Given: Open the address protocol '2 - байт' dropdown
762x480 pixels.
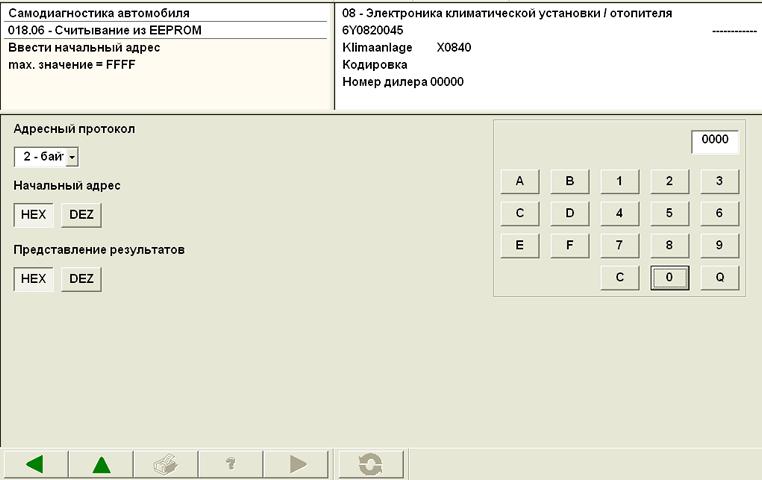Looking at the screenshot, I should coord(46,157).
